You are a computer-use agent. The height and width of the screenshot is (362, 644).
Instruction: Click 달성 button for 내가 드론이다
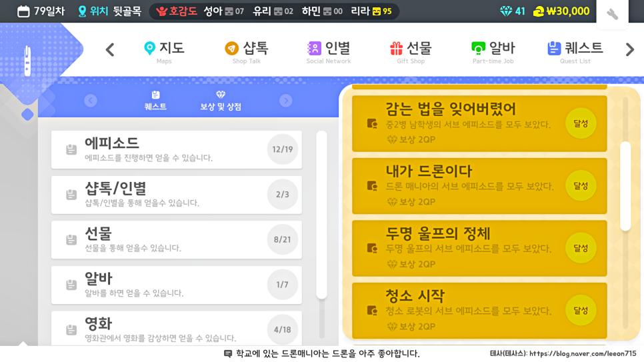tap(581, 185)
